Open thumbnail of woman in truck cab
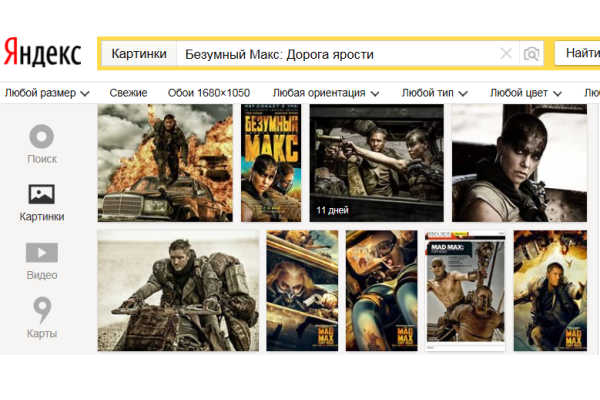 (519, 163)
